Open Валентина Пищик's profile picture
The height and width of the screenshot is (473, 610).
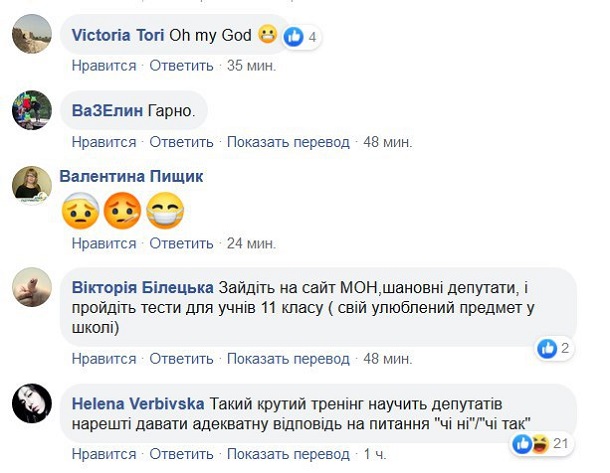(x=32, y=185)
